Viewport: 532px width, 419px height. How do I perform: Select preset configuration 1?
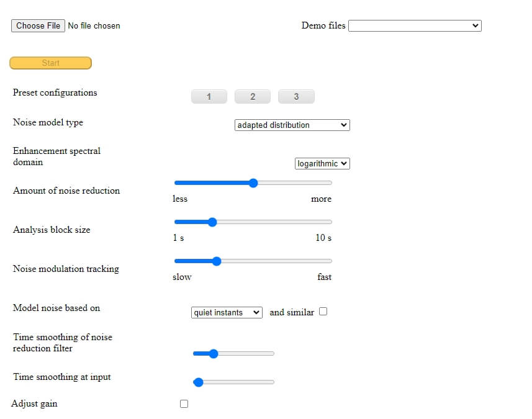(x=209, y=96)
